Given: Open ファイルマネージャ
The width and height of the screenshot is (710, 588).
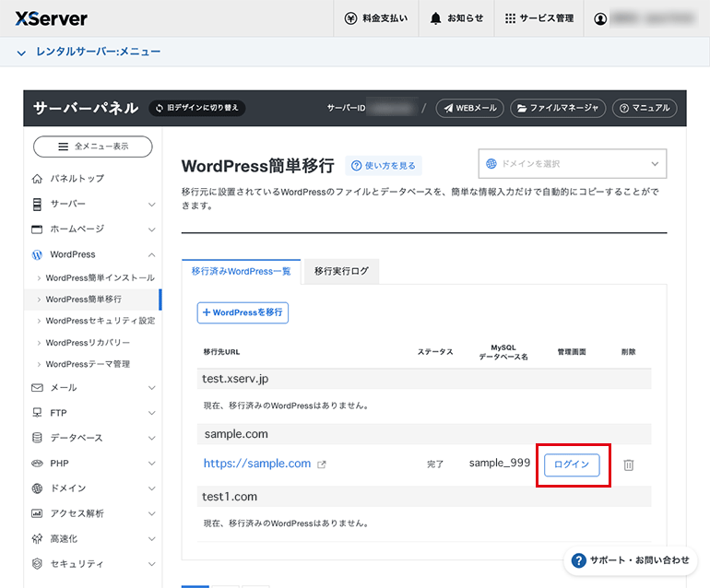Looking at the screenshot, I should tap(558, 108).
